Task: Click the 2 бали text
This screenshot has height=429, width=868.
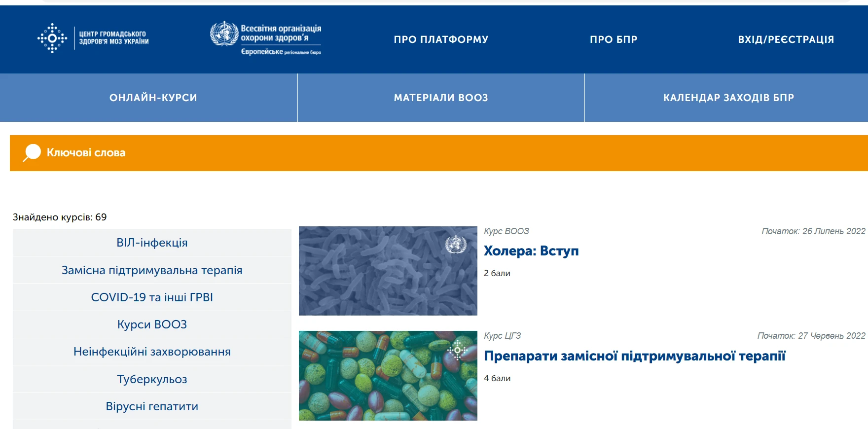Action: coord(497,273)
